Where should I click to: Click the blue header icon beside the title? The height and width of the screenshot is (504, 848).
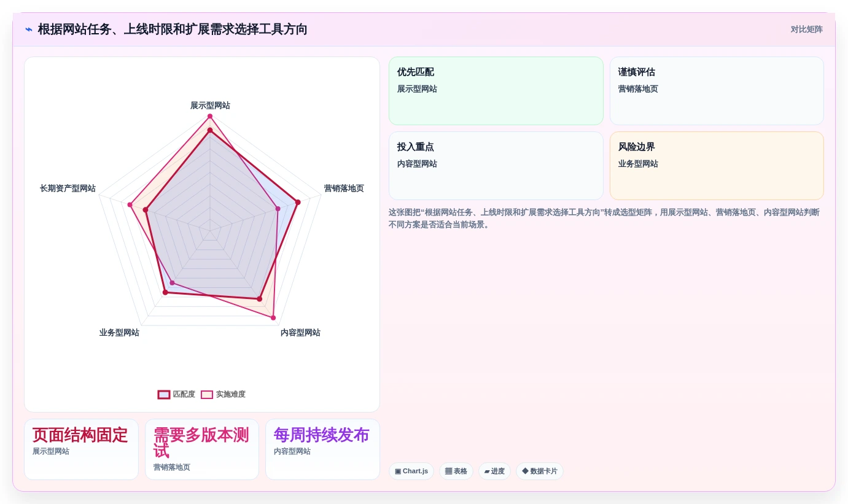(x=29, y=29)
